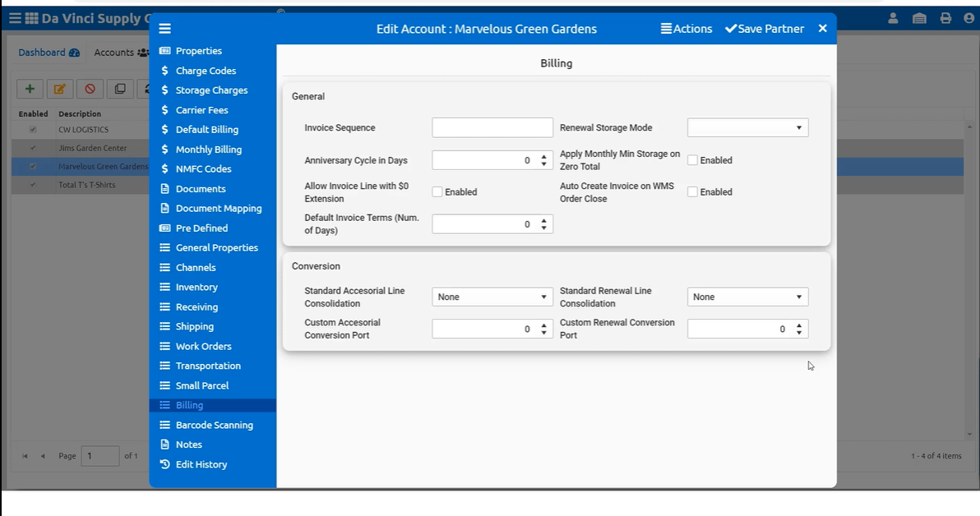Click the Save Partner button
Screen dimensions: 980x516
click(x=764, y=29)
